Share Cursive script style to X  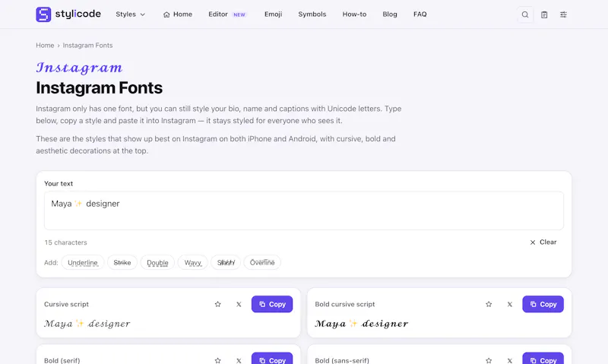tap(239, 304)
